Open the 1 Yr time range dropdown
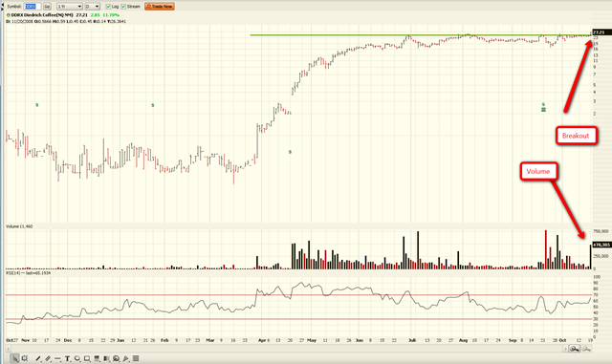 [70, 7]
